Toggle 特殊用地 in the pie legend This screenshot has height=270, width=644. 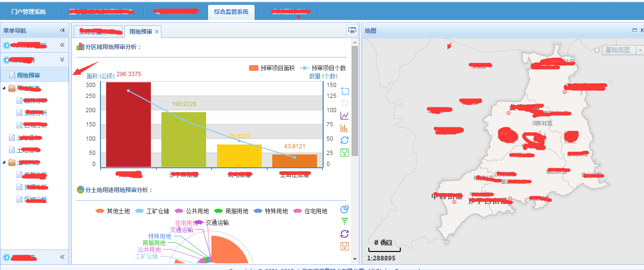click(270, 211)
